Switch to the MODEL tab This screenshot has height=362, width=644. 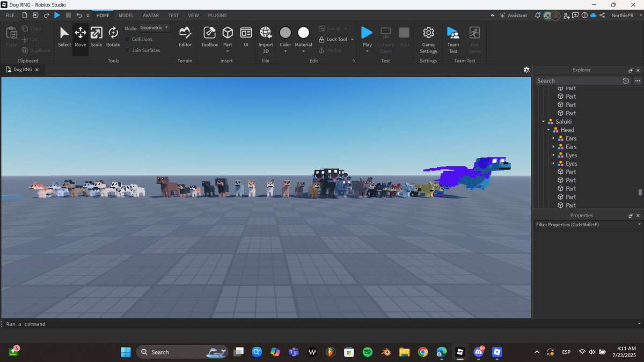(126, 16)
